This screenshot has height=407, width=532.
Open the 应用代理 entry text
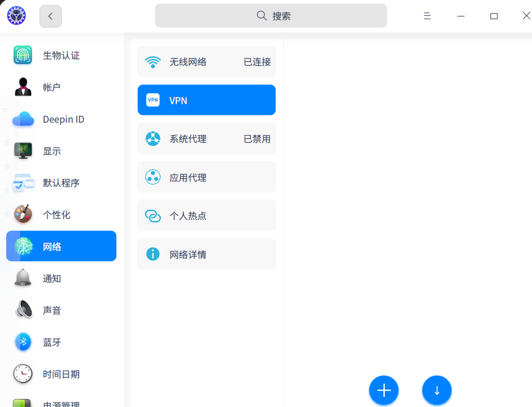pos(188,177)
